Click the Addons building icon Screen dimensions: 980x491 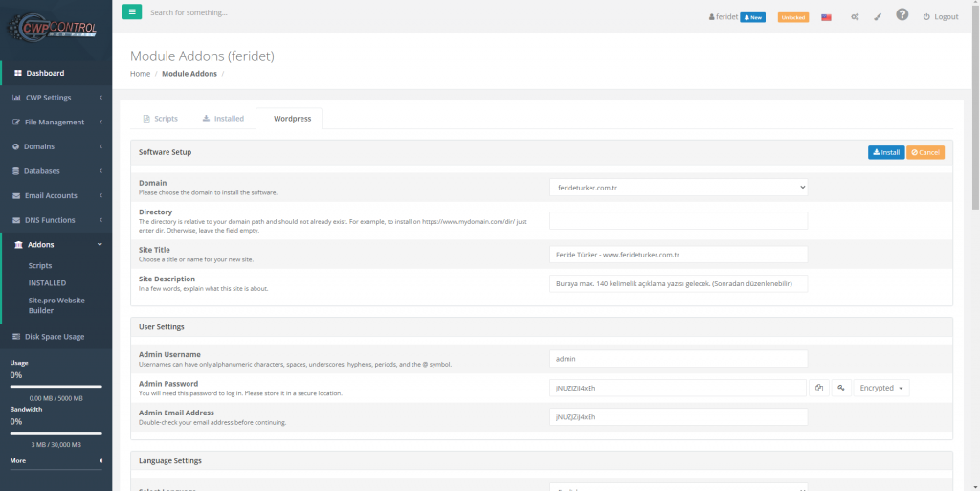coord(18,244)
